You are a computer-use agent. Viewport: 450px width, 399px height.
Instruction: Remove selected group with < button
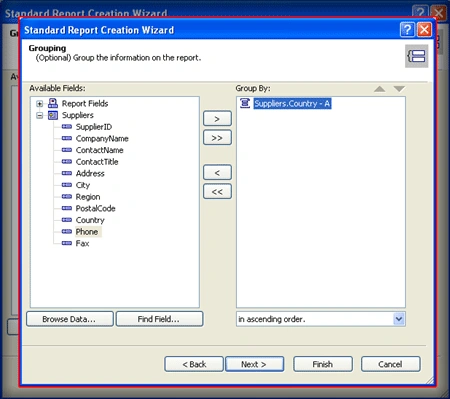[x=217, y=173]
